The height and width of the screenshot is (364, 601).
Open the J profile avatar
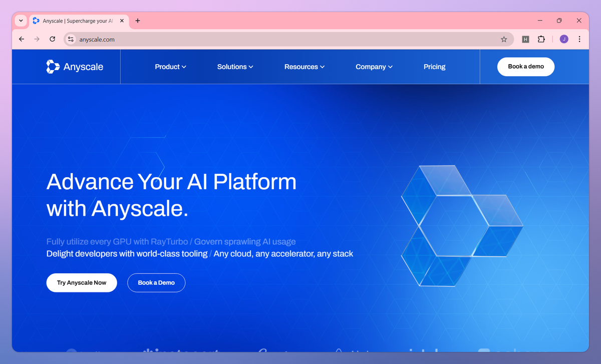coord(564,39)
